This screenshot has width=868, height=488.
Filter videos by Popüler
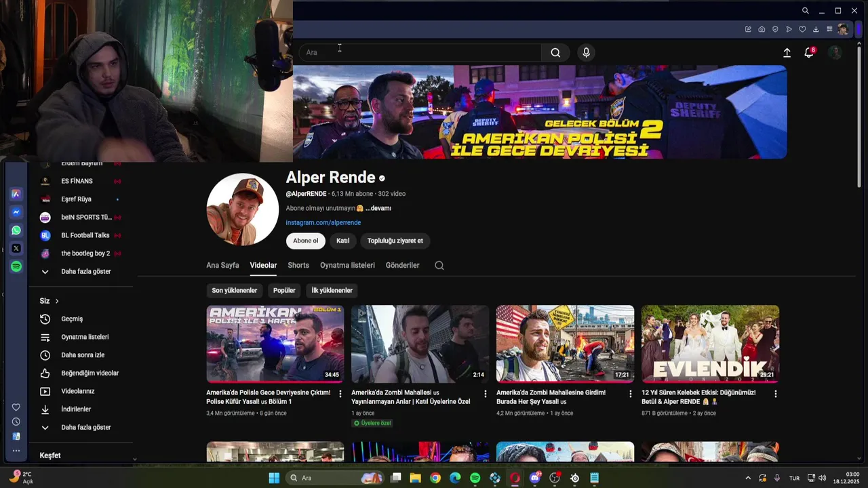(284, 291)
